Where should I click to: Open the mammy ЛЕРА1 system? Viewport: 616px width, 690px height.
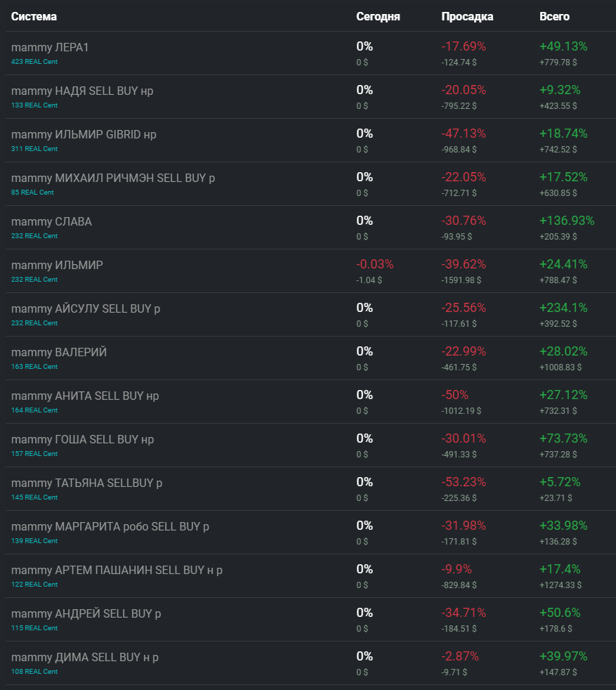50,47
